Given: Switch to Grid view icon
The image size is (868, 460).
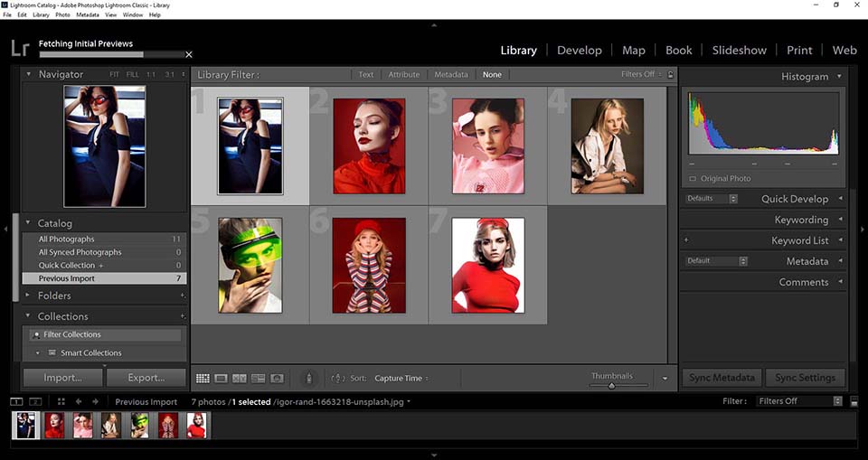Looking at the screenshot, I should coord(203,378).
